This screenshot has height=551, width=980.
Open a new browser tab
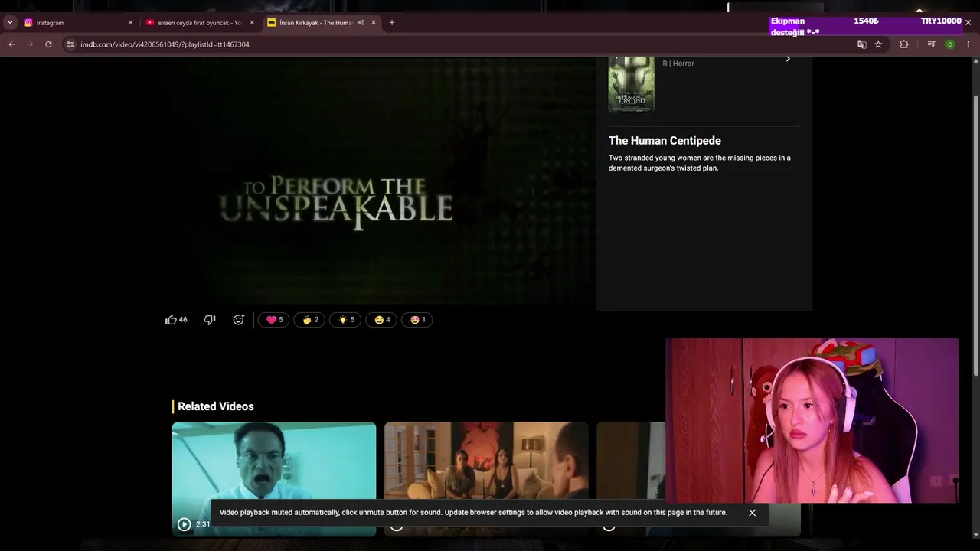pyautogui.click(x=392, y=23)
